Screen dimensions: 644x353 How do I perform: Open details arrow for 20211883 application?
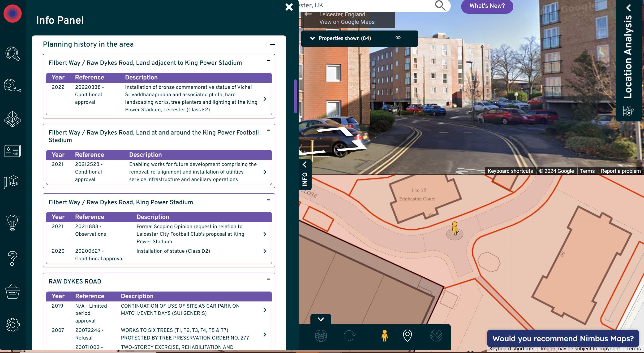tap(265, 234)
